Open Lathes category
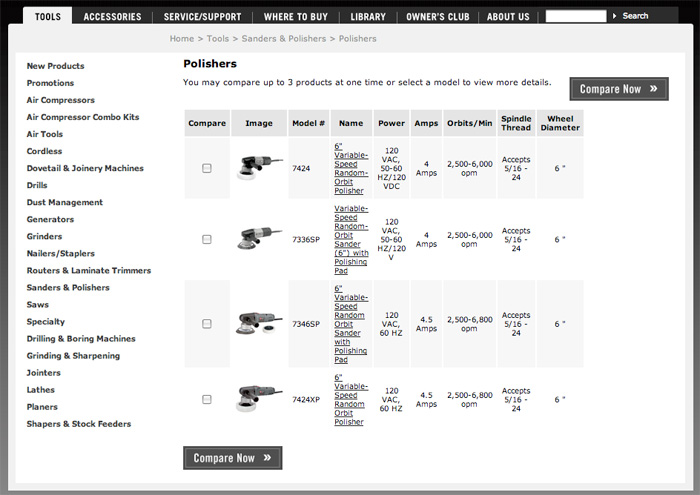 [41, 390]
